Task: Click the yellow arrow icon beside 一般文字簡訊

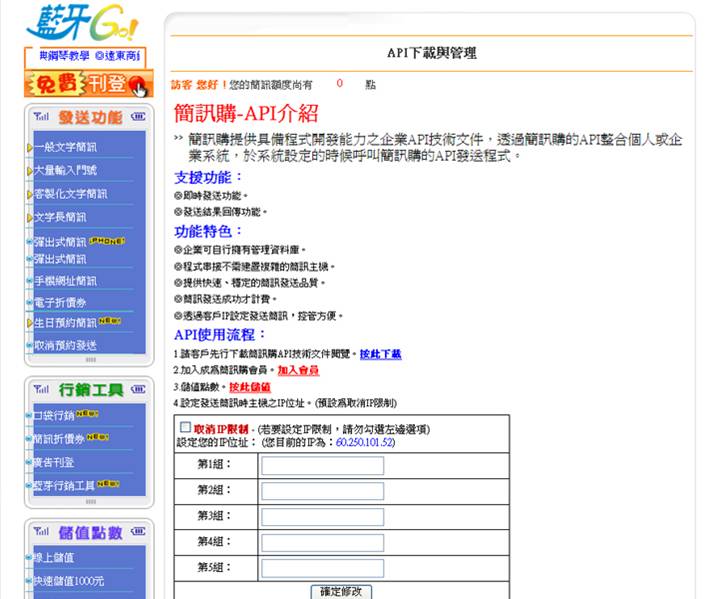Action: 30,148
